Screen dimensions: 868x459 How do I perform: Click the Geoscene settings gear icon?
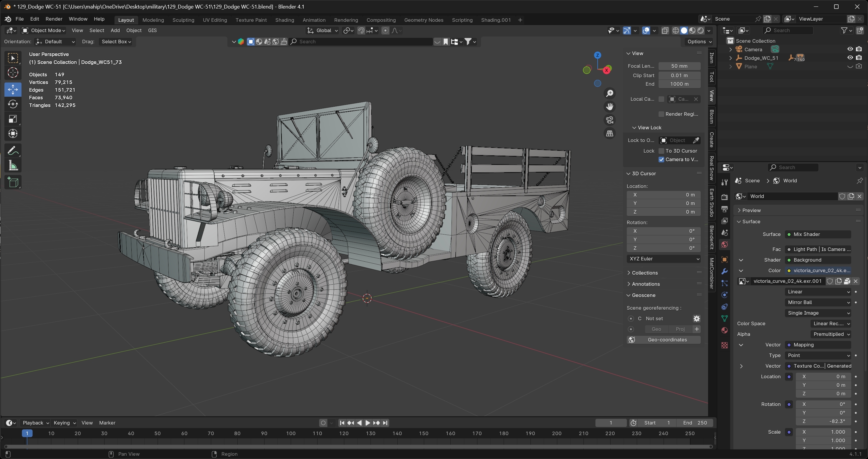pos(697,318)
